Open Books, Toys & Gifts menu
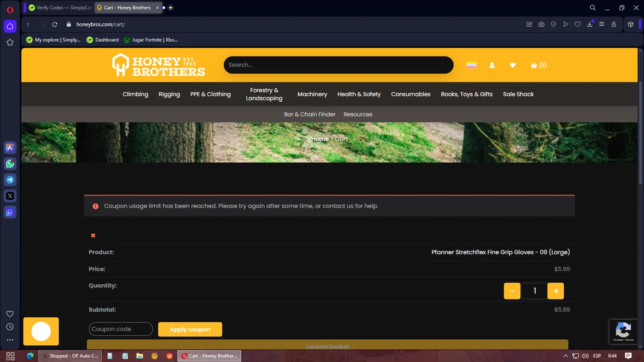Viewport: 644px width, 362px height. (467, 94)
